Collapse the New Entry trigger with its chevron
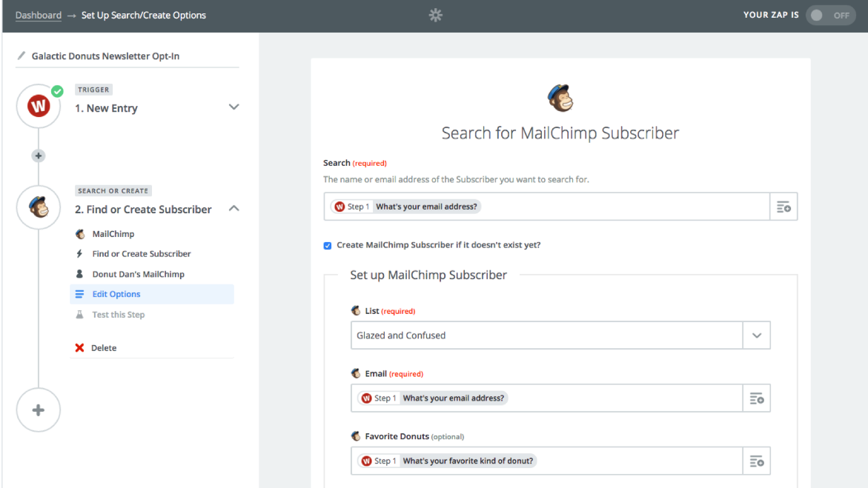868x488 pixels. [x=233, y=107]
